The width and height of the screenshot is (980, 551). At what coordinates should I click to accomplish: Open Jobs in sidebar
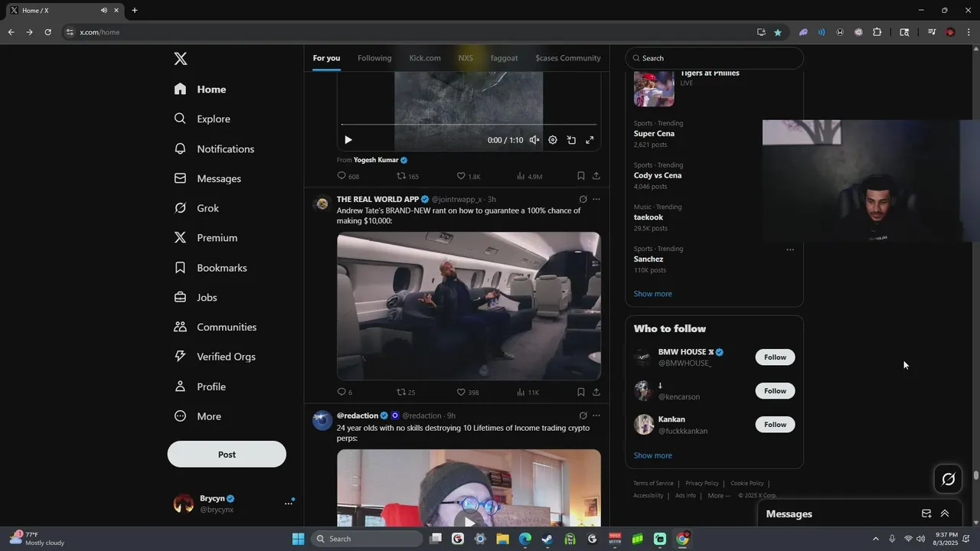tap(195, 298)
